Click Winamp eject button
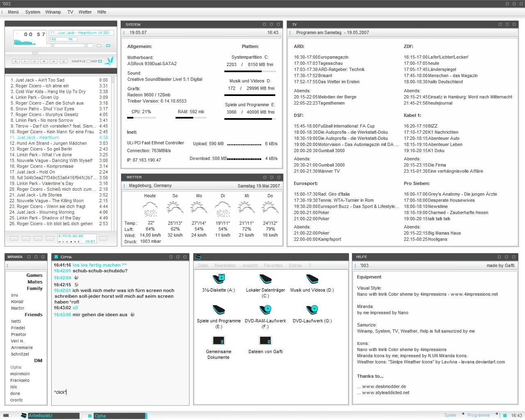Screen dimensions: 525x420 pos(64,61)
